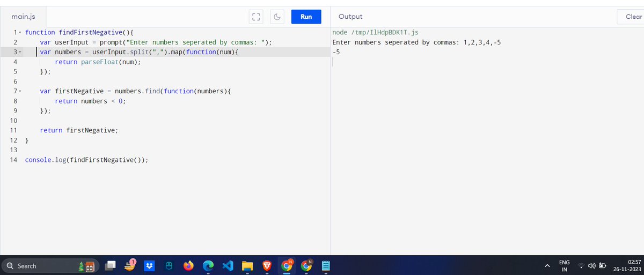Screen dimensions: 644x275
Task: Click line number 10 in the gutter
Action: 13,121
